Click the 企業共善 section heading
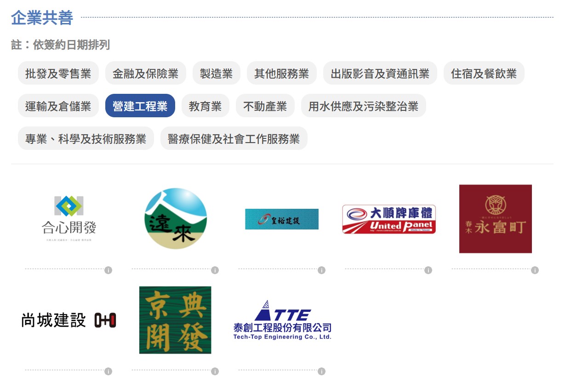 coord(42,18)
